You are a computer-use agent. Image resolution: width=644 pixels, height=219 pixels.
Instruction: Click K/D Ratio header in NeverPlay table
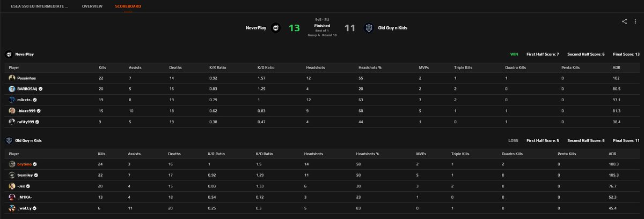click(266, 67)
